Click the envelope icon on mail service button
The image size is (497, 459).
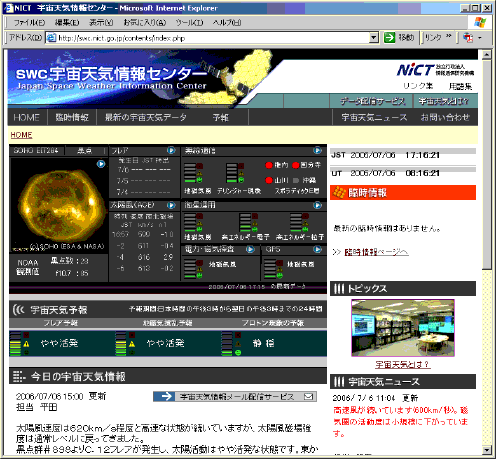[309, 396]
